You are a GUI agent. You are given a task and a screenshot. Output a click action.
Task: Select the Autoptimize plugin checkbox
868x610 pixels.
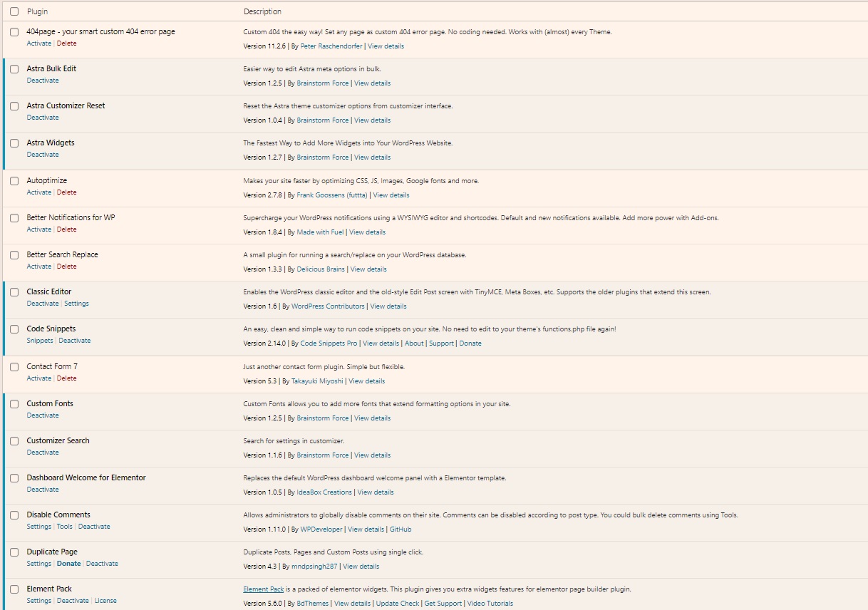(x=14, y=181)
